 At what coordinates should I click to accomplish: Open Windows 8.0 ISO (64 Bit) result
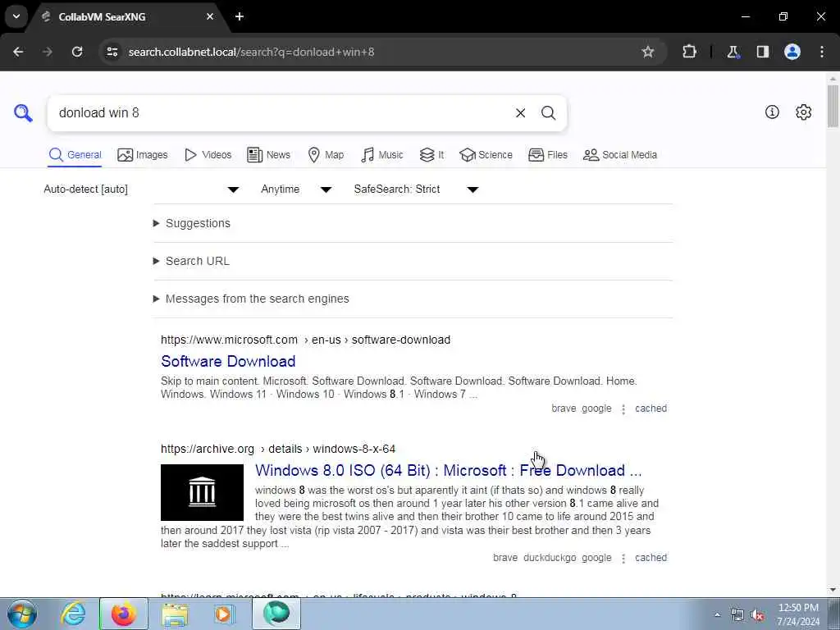[449, 470]
